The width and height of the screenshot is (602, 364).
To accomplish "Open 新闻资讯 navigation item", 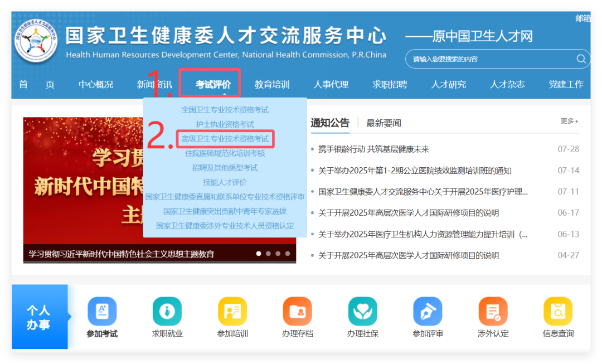I will pyautogui.click(x=154, y=85).
